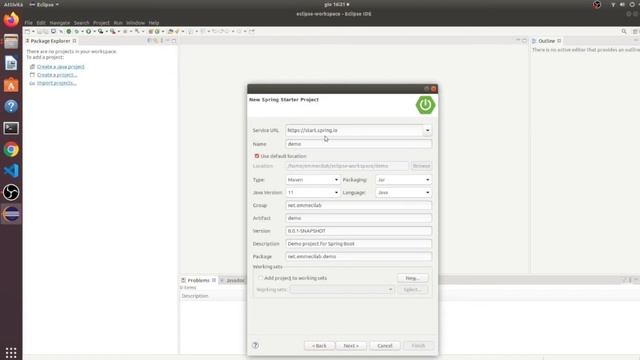This screenshot has height=360, width=640.
Task: Open the network indicator in top bar
Action: tap(613, 4)
